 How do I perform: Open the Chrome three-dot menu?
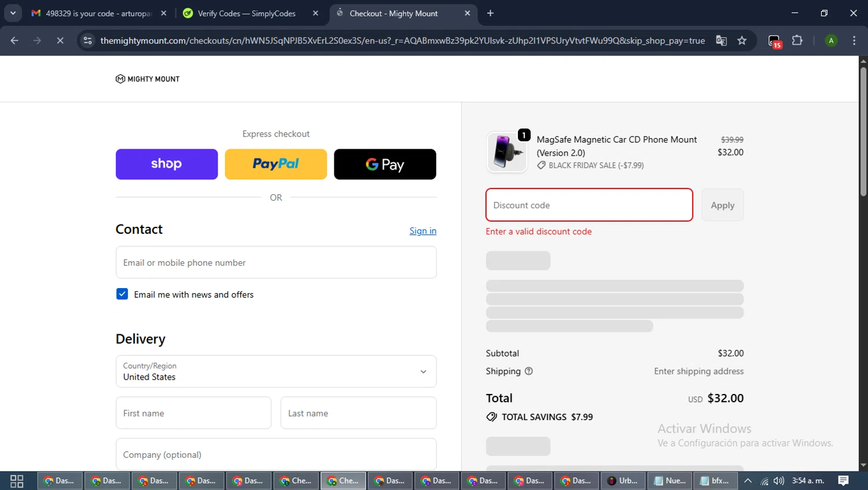(854, 40)
